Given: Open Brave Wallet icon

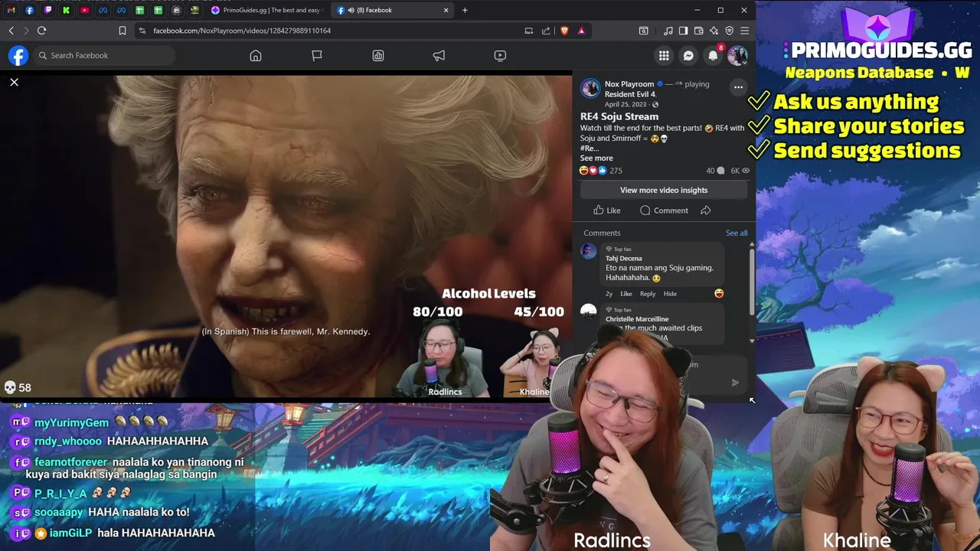Looking at the screenshot, I should 699,31.
